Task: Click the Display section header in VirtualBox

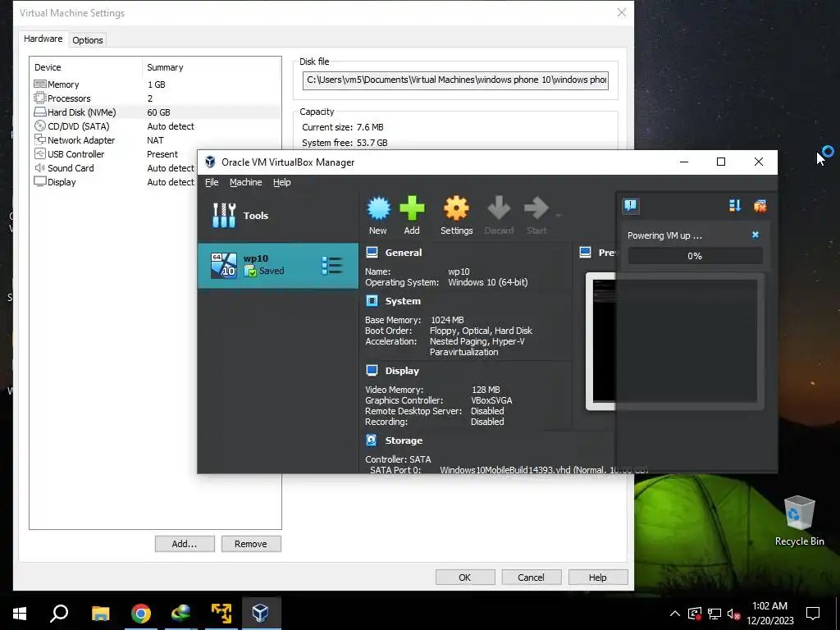Action: (402, 371)
